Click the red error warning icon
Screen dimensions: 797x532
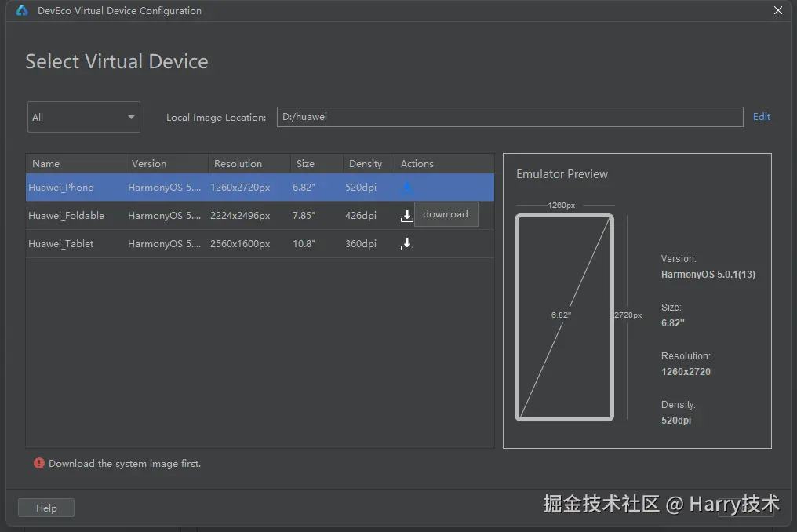tap(39, 463)
